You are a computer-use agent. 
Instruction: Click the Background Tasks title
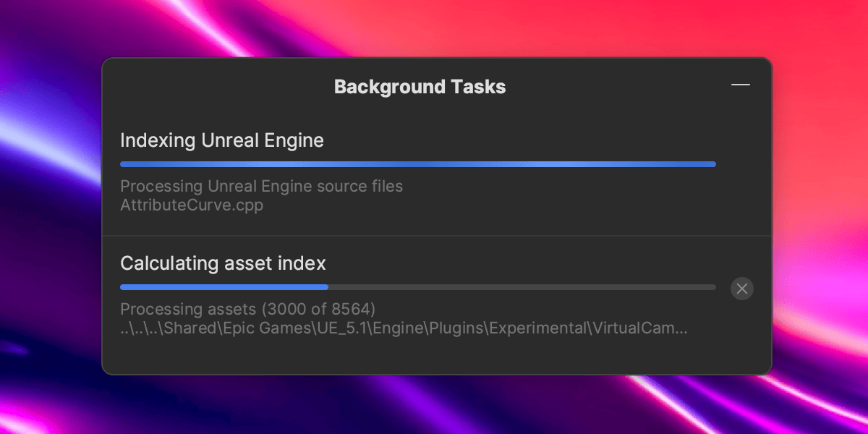420,88
